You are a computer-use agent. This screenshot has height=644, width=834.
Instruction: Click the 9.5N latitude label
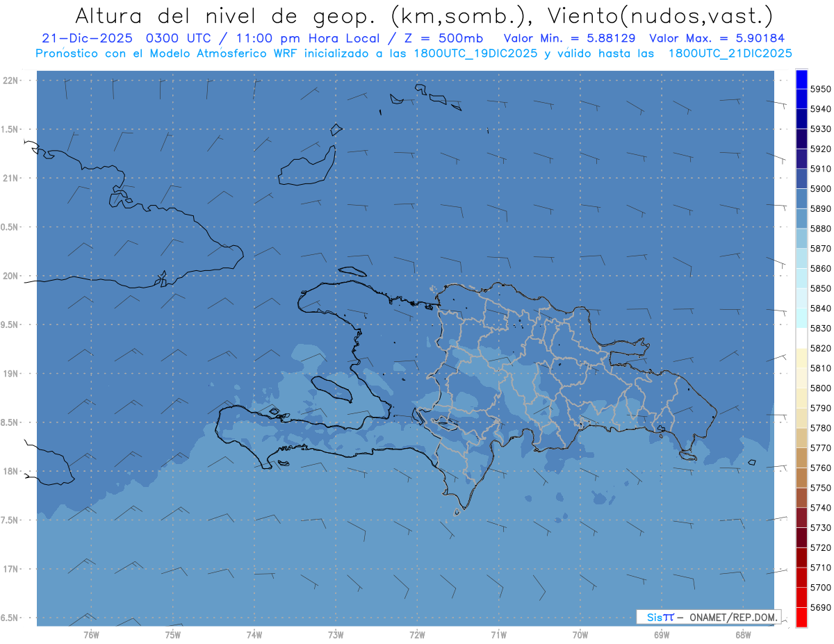pos(10,324)
